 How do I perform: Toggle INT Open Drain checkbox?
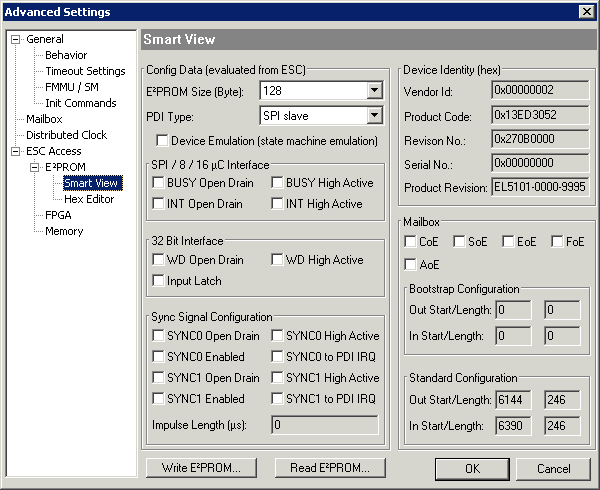(x=158, y=203)
